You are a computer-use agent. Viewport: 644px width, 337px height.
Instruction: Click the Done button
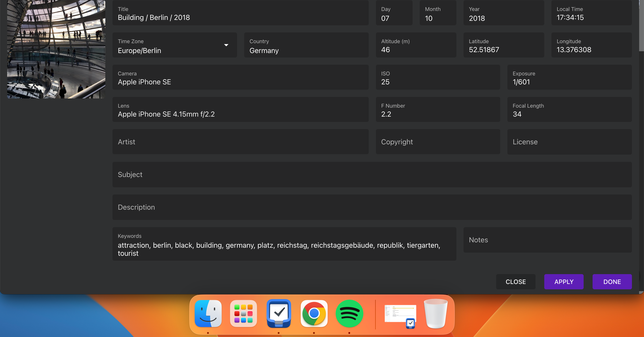[612, 282]
